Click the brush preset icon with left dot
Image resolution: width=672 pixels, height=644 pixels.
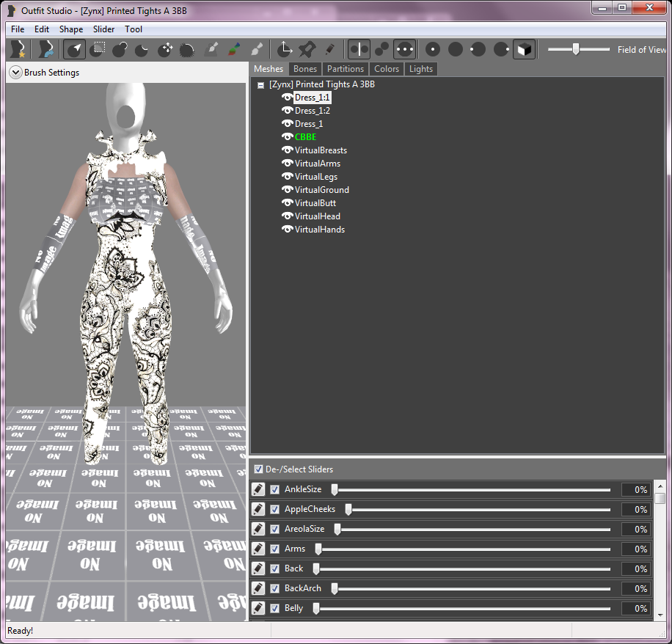point(478,49)
